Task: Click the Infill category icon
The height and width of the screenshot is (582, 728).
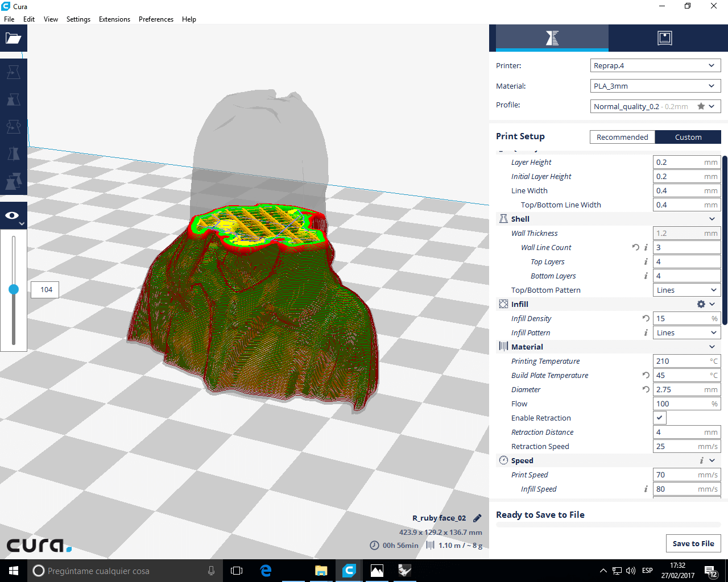Action: coord(503,304)
